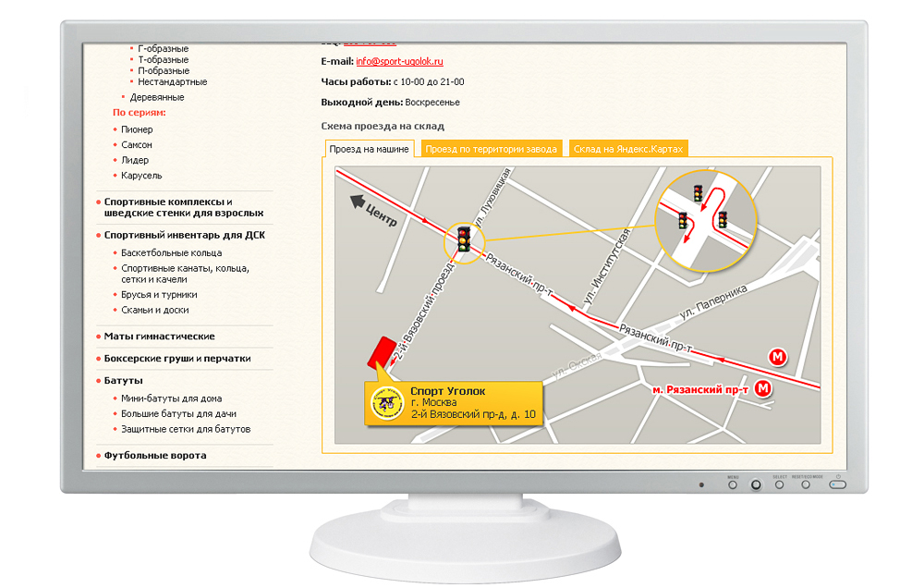Click the magnified intersection circle inset

click(706, 221)
